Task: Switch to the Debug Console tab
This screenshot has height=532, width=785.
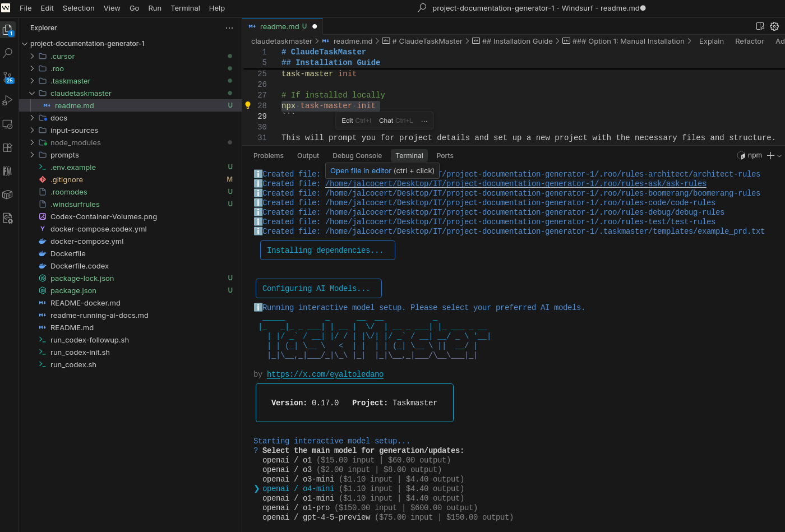Action: (x=357, y=155)
